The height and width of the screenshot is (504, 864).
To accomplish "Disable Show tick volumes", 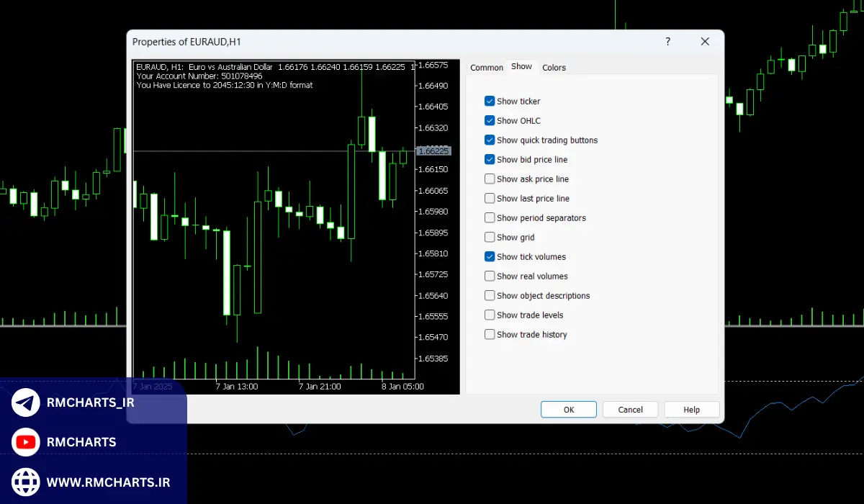I will (x=490, y=257).
